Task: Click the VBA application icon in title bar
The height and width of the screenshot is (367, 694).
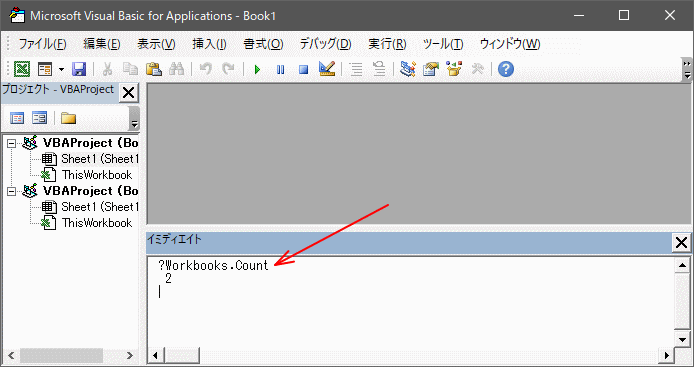Action: click(x=17, y=15)
